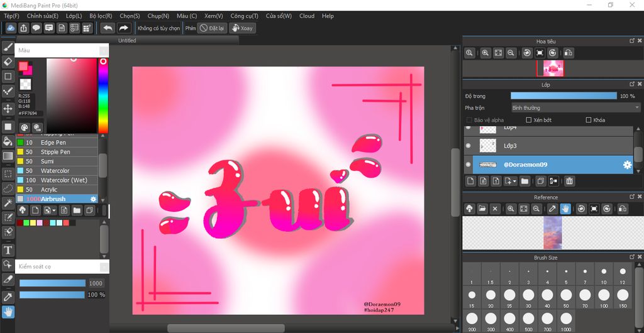644x333 pixels.
Task: Enable the Xén bớt checkbox
Action: 529,120
